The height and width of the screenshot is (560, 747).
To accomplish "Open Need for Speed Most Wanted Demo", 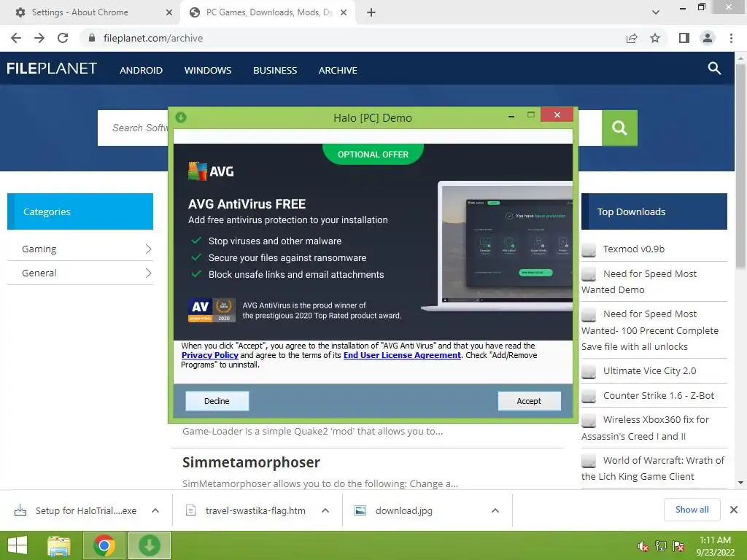I will pyautogui.click(x=638, y=281).
